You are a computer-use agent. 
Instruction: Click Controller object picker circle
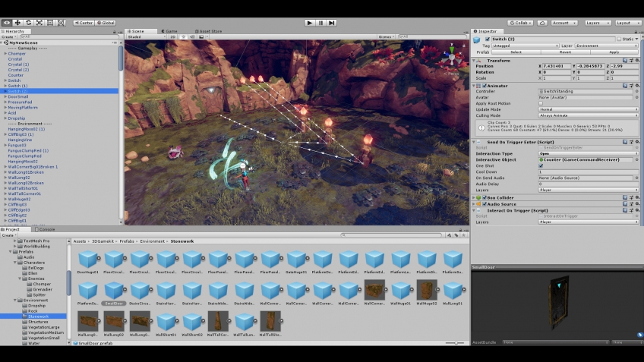pyautogui.click(x=637, y=92)
